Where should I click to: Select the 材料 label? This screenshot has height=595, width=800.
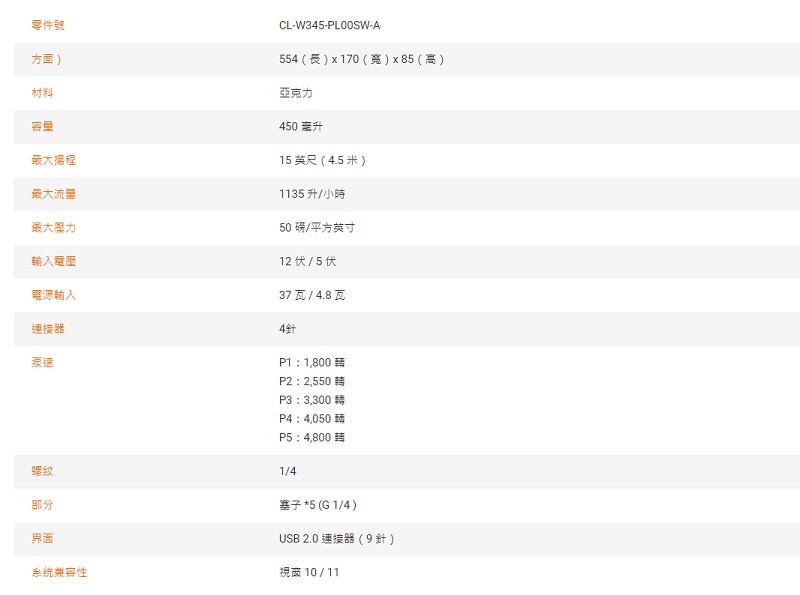[x=42, y=93]
